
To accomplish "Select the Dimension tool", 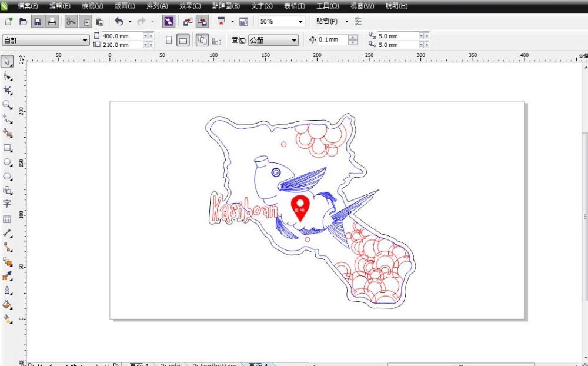I will 8,234.
